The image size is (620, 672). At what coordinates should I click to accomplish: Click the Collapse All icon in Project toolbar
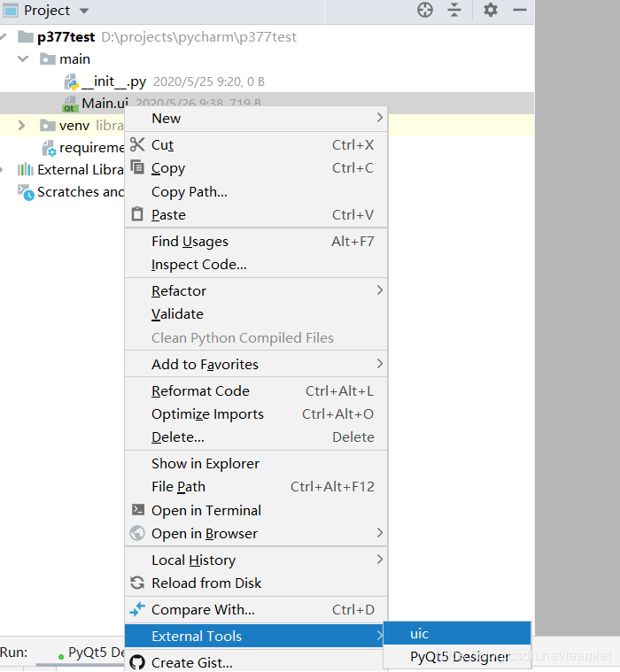click(454, 10)
